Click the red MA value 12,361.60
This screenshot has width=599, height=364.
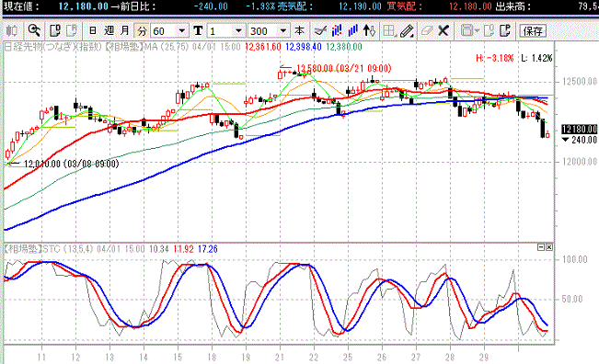262,47
